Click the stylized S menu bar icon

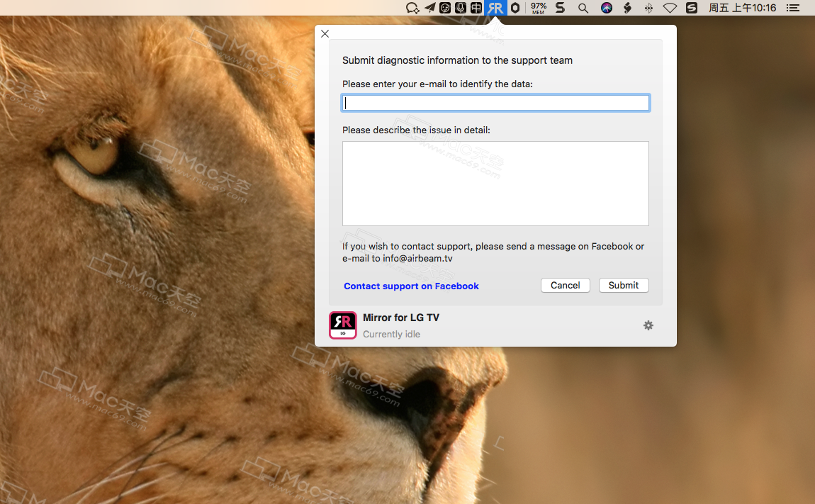(561, 8)
